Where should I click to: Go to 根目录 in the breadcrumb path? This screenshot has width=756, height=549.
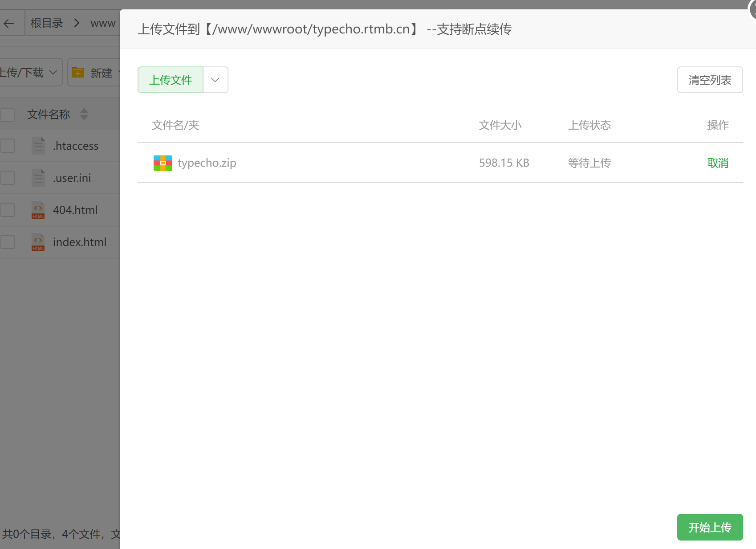pos(47,23)
